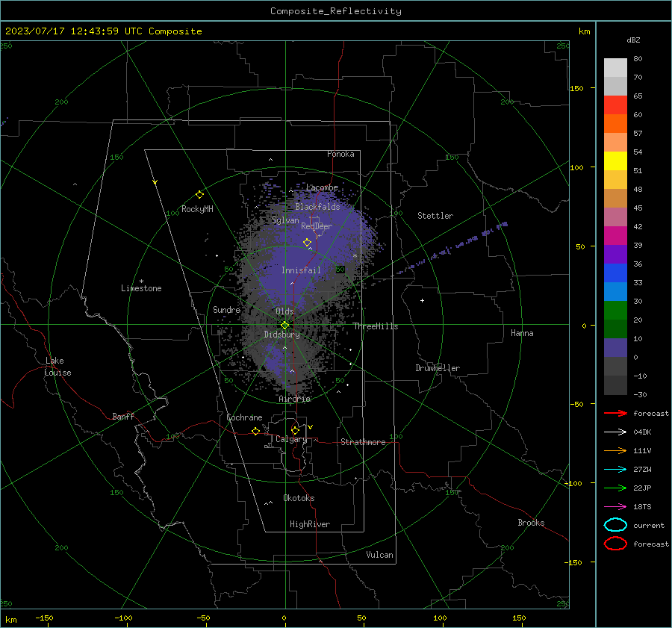This screenshot has height=628, width=672.
Task: Pick the blue 36-33 dBZ swatch
Action: (615, 273)
